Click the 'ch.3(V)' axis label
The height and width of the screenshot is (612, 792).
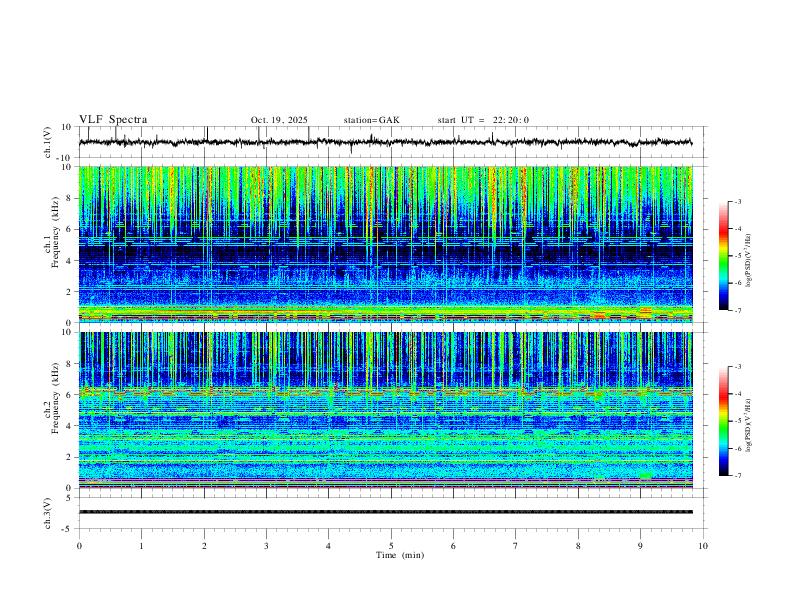(48, 514)
